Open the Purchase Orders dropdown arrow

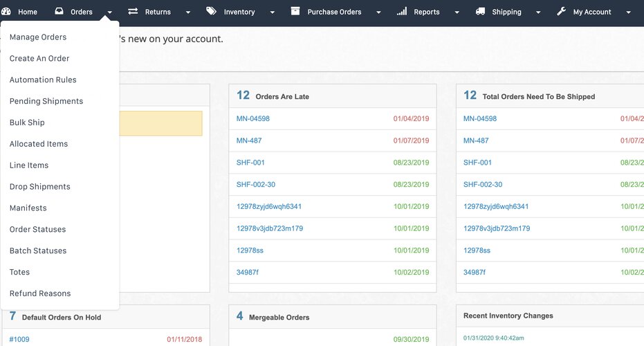point(378,12)
